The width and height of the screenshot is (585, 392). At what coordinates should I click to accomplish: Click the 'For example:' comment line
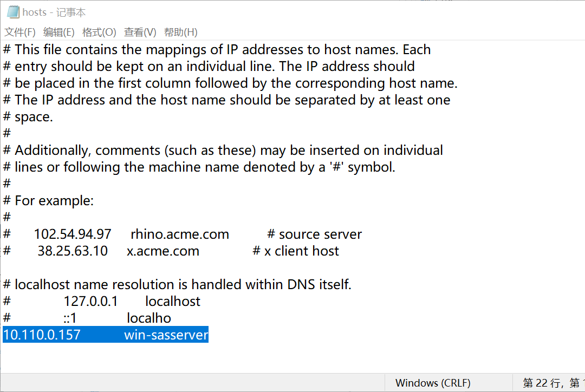(x=49, y=201)
